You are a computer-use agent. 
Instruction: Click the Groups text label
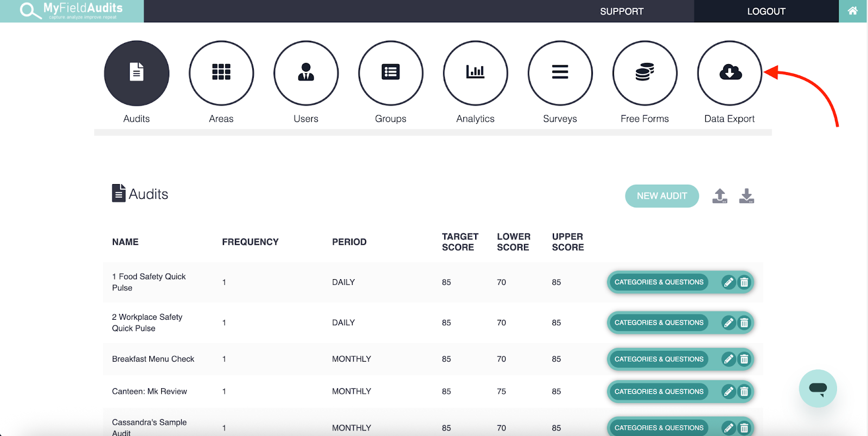[391, 119]
